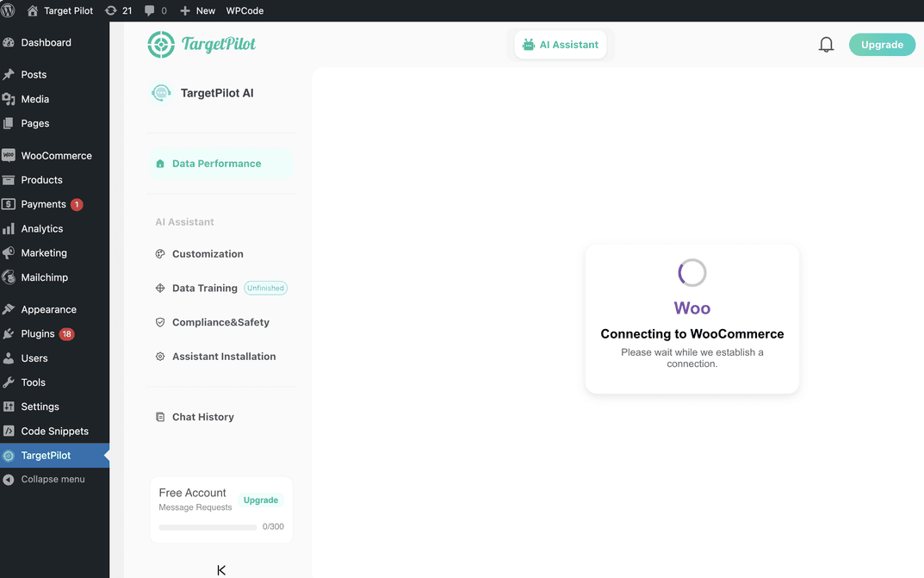Viewport: 924px width, 578px height.
Task: Click the Plugins plug icon
Action: pyautogui.click(x=9, y=333)
